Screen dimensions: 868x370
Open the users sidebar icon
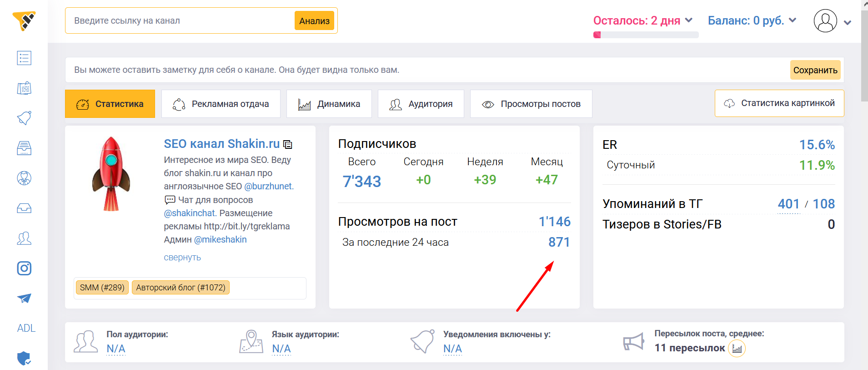pyautogui.click(x=24, y=238)
